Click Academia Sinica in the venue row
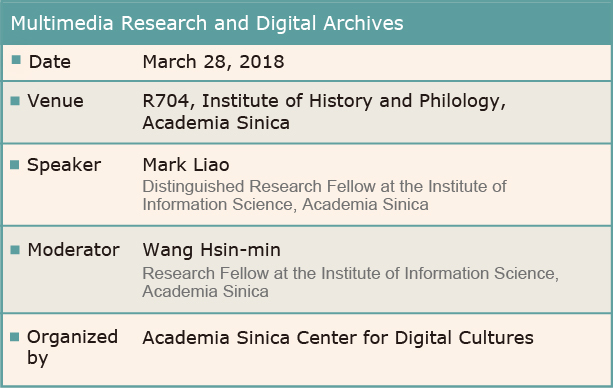This screenshot has width=613, height=388. [x=216, y=123]
